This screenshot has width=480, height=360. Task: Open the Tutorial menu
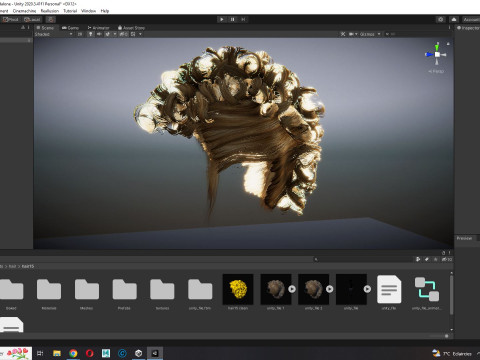point(70,11)
